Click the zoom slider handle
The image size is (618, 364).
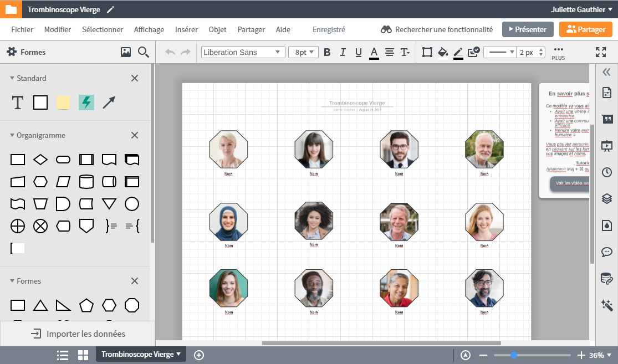514,355
